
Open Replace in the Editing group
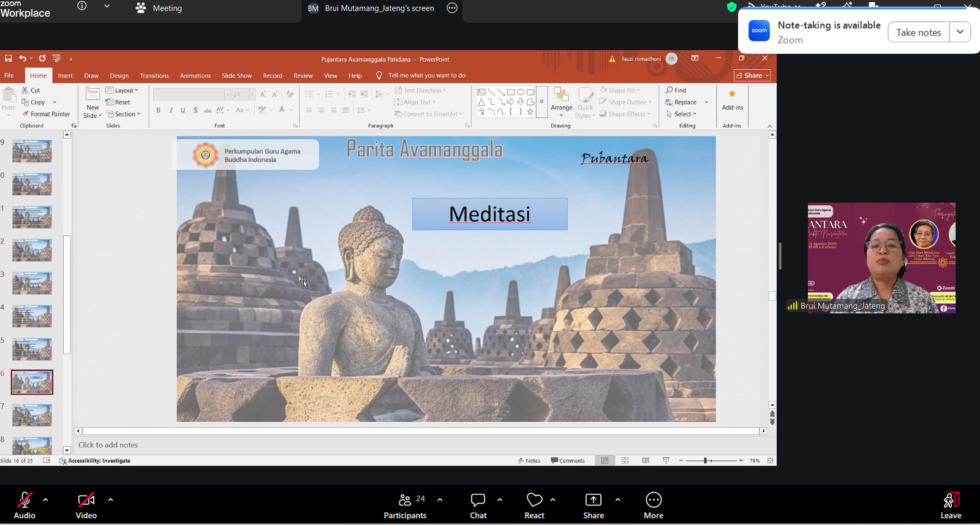[681, 102]
